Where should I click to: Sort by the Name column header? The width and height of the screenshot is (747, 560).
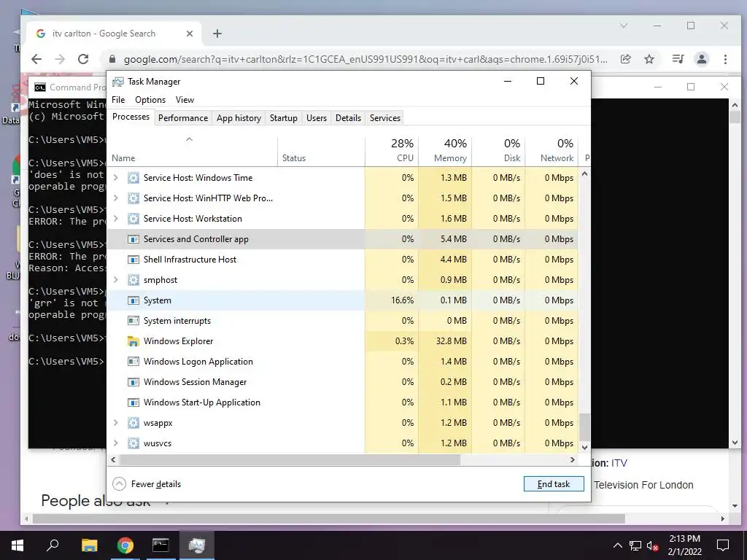[x=193, y=152]
